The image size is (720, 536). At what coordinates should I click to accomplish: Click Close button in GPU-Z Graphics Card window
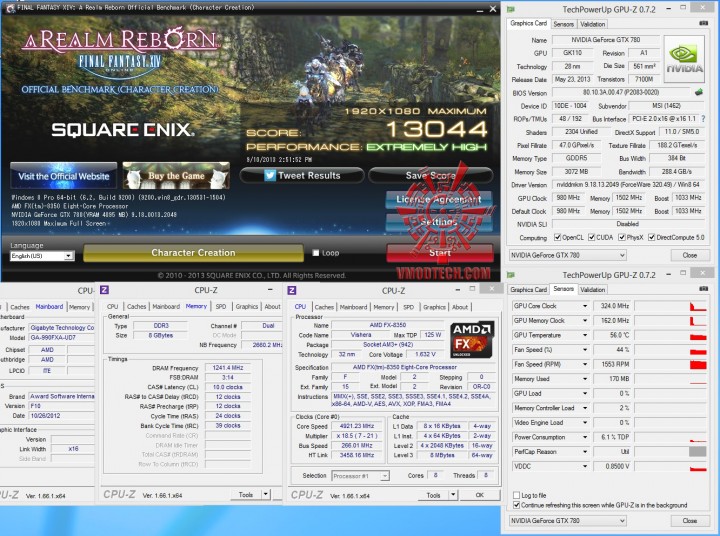689,255
